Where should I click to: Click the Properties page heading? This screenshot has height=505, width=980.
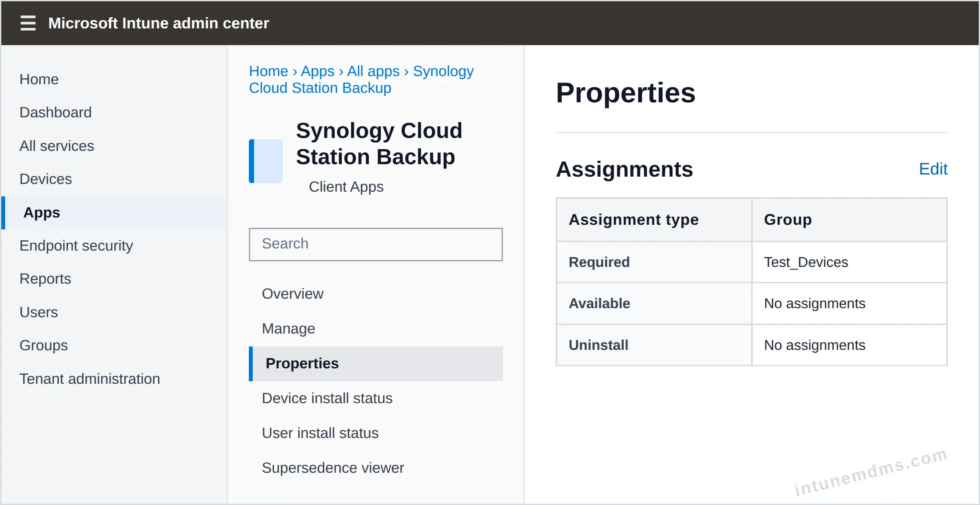click(x=625, y=93)
